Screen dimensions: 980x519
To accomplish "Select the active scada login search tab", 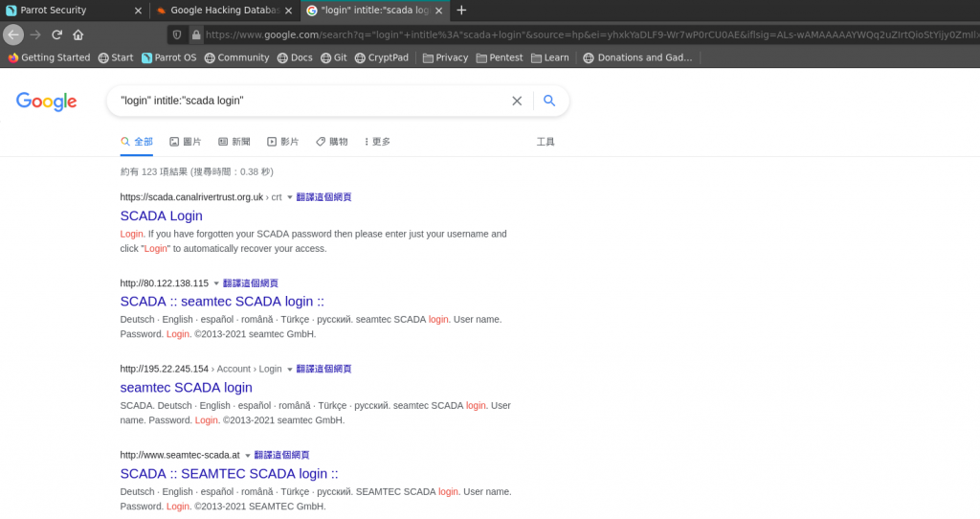I will click(x=375, y=10).
